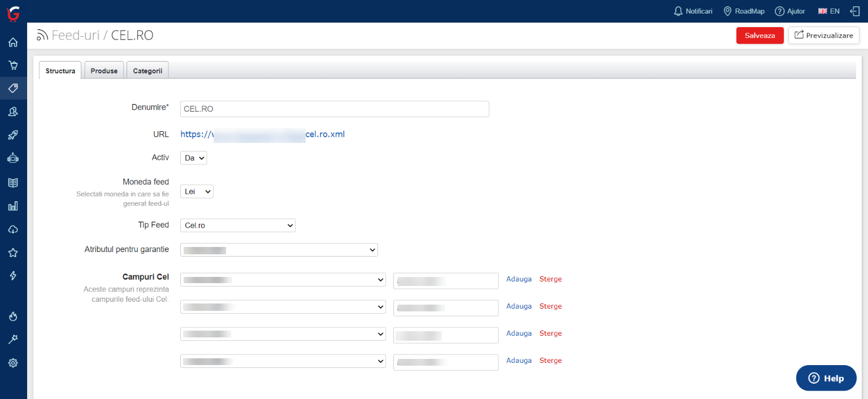Open the settings gear icon

[13, 363]
